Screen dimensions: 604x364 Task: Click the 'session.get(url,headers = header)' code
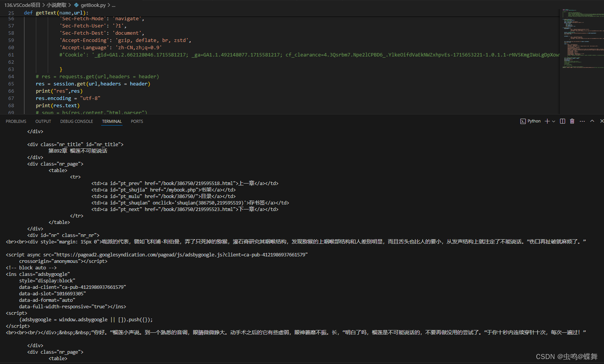point(102,84)
